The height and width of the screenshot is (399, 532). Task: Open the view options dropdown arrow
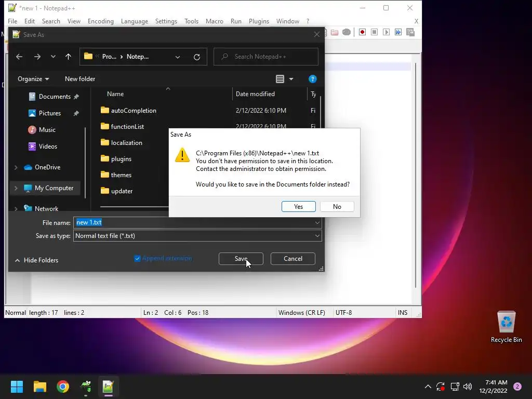point(291,79)
